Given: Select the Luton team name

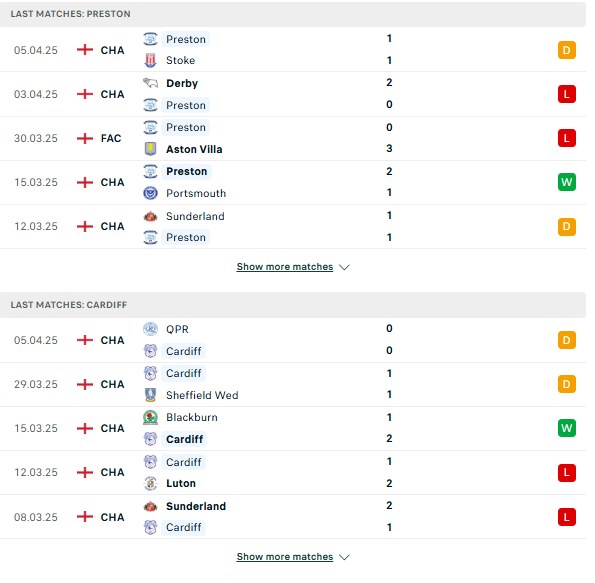Looking at the screenshot, I should pyautogui.click(x=181, y=483).
